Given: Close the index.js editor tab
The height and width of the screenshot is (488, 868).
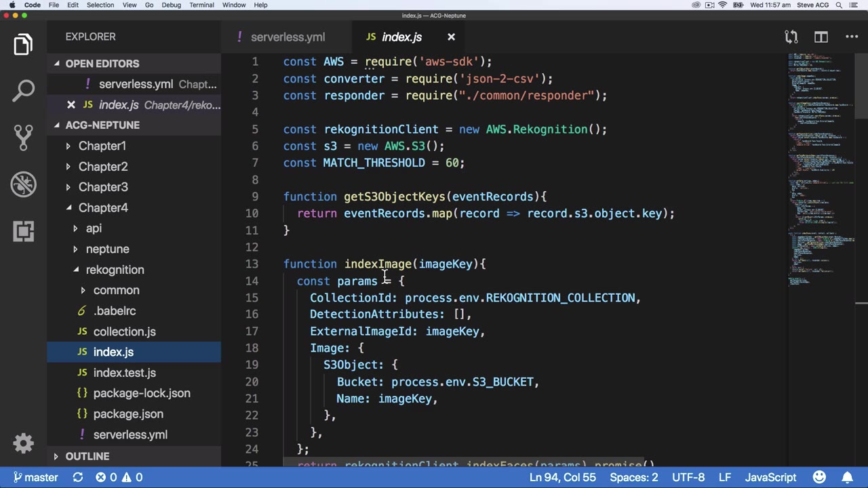Looking at the screenshot, I should (451, 37).
